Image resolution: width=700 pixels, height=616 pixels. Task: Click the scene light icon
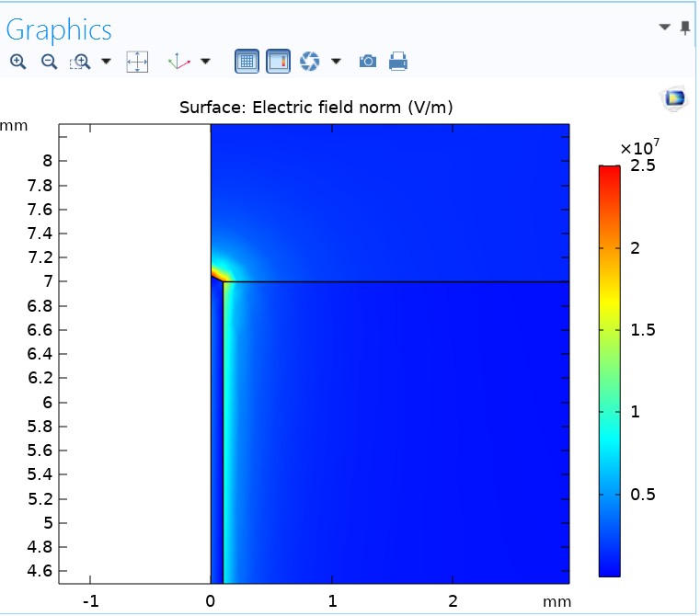[310, 62]
